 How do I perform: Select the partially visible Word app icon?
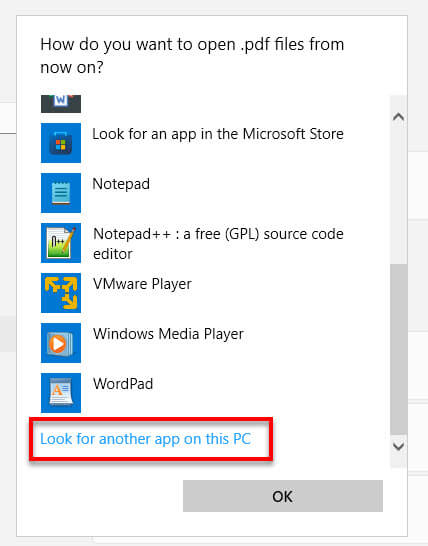tap(61, 104)
